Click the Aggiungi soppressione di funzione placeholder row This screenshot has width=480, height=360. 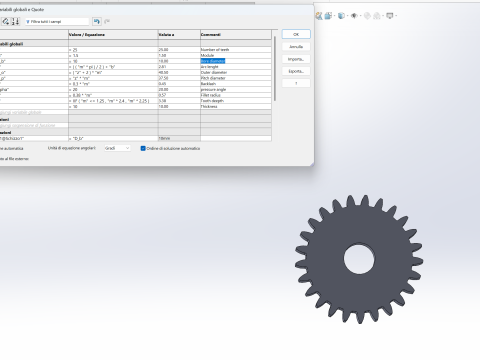click(x=34, y=125)
